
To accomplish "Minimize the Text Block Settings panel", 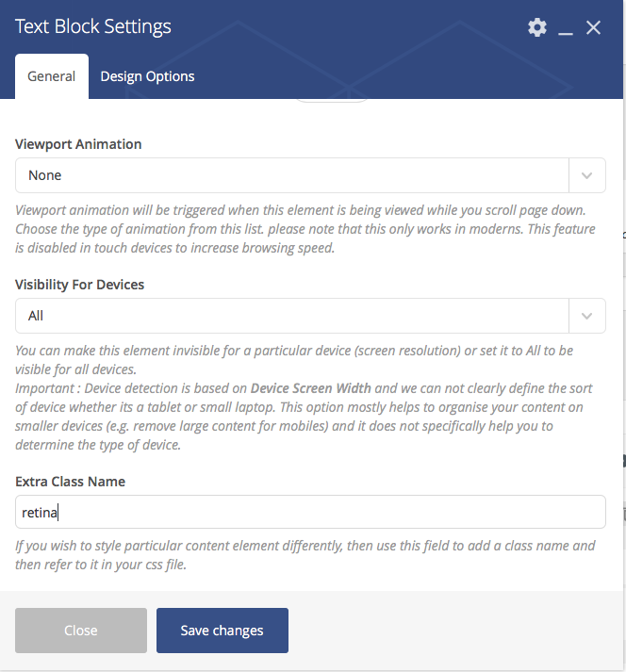I will tap(566, 28).
